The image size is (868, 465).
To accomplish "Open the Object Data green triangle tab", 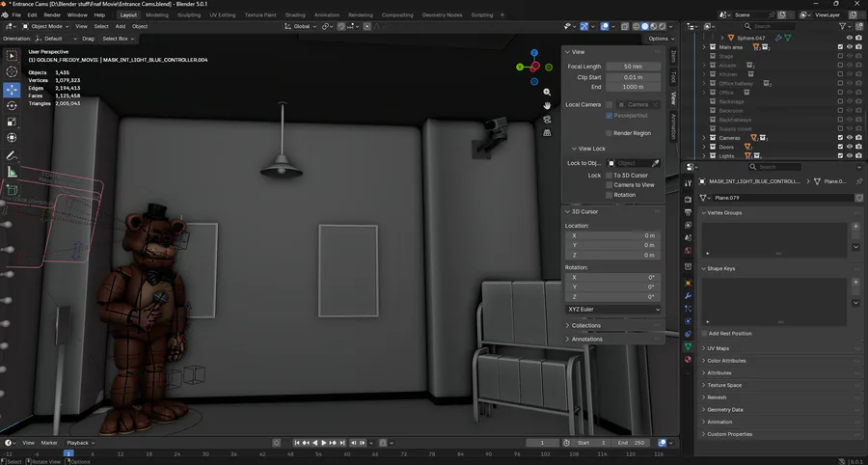I will 688,346.
